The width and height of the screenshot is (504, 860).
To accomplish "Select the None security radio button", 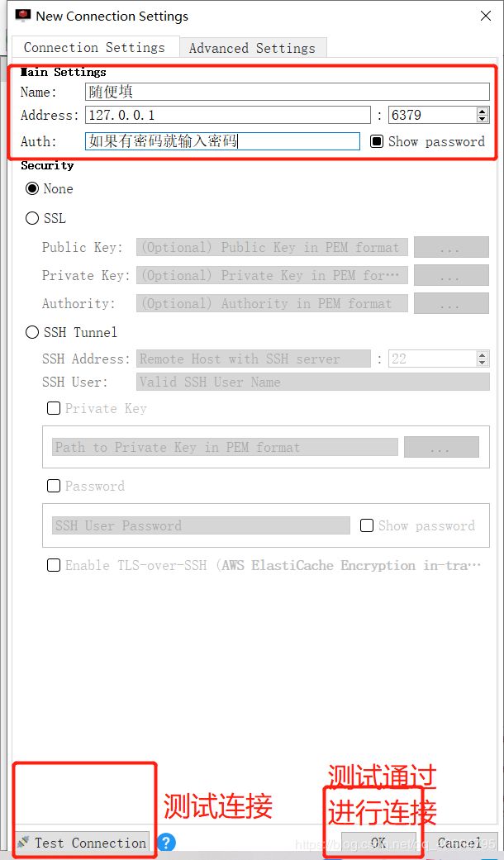I will [32, 188].
